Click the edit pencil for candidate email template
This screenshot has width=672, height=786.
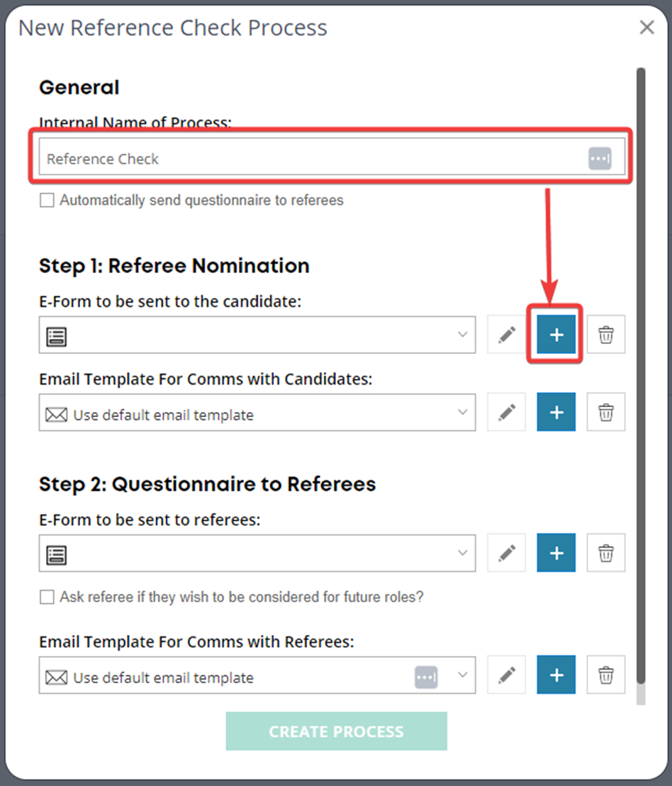[506, 412]
